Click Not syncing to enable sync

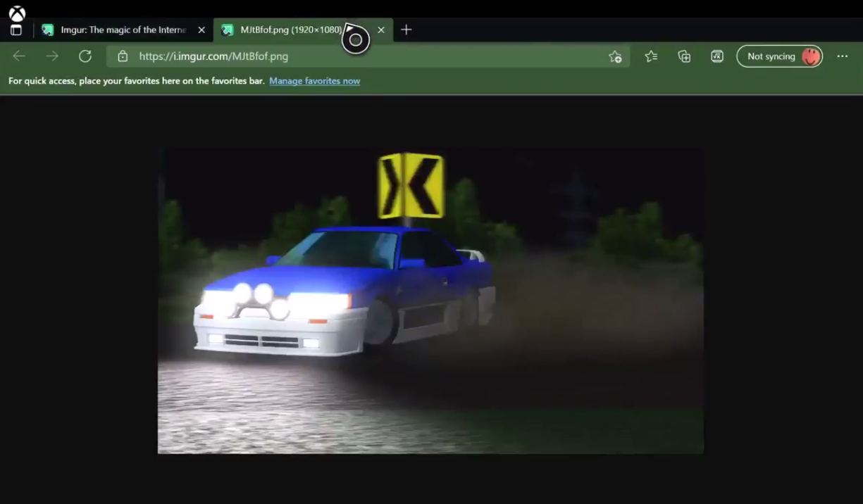773,56
